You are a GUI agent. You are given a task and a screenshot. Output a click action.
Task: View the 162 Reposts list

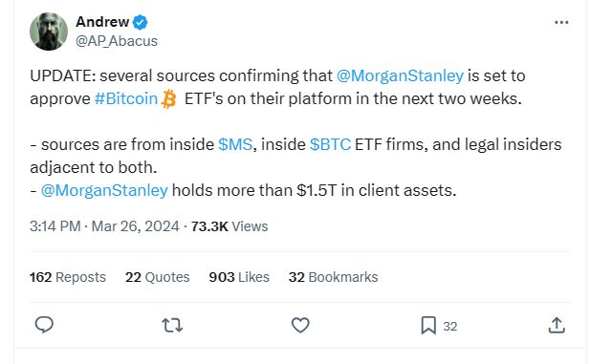[68, 277]
